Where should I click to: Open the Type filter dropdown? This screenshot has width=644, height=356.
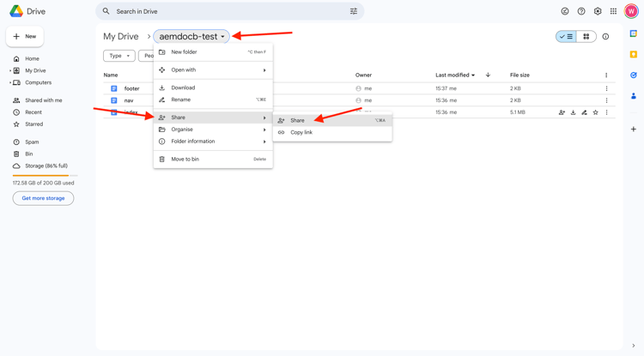[x=119, y=56]
